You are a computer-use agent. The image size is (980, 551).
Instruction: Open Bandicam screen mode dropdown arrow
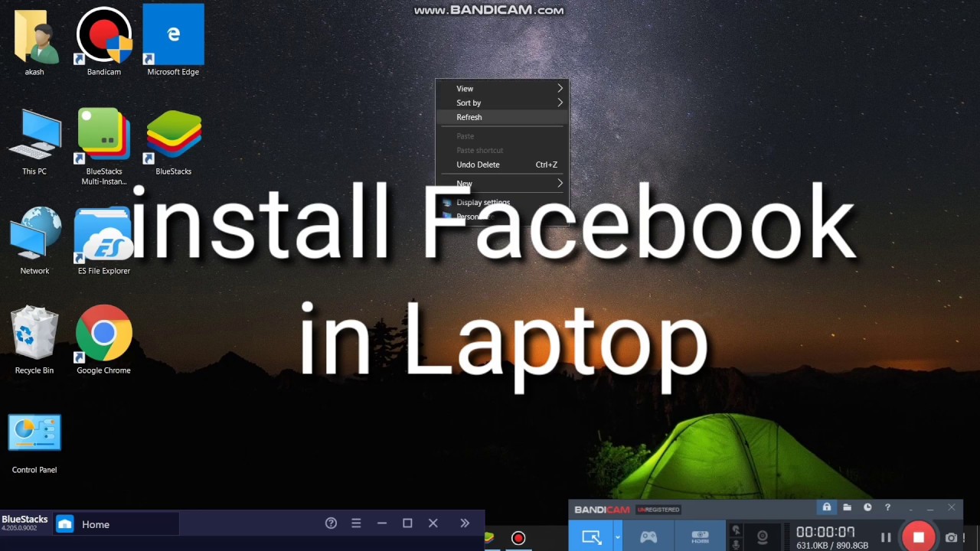click(x=617, y=537)
